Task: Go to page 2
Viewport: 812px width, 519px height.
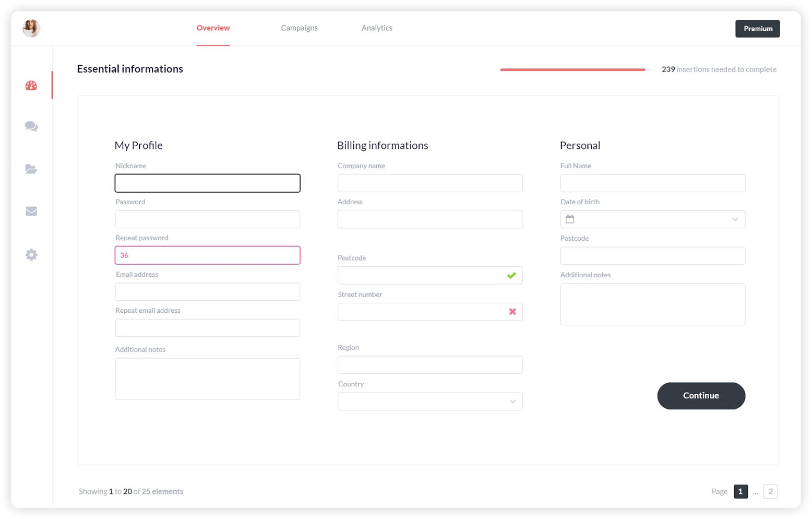Action: (770, 491)
